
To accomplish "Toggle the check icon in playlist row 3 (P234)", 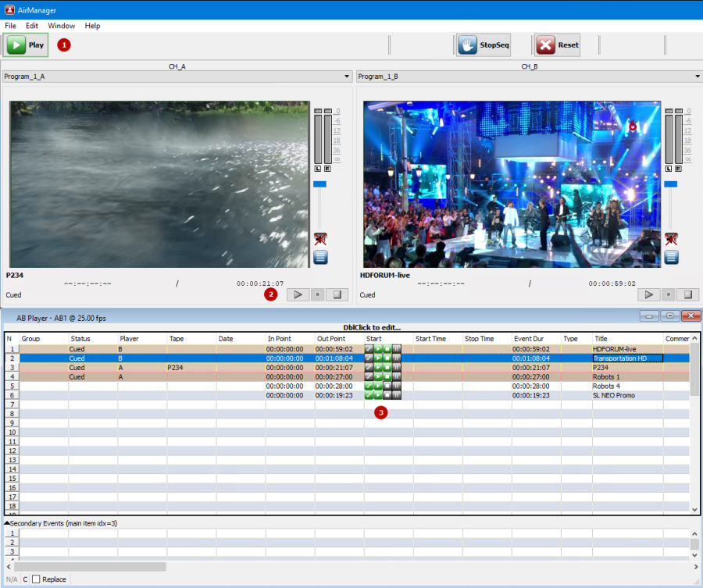I will pos(369,368).
